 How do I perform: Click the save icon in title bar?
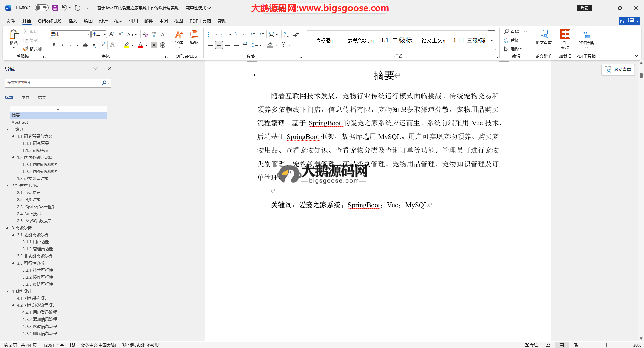click(x=55, y=8)
